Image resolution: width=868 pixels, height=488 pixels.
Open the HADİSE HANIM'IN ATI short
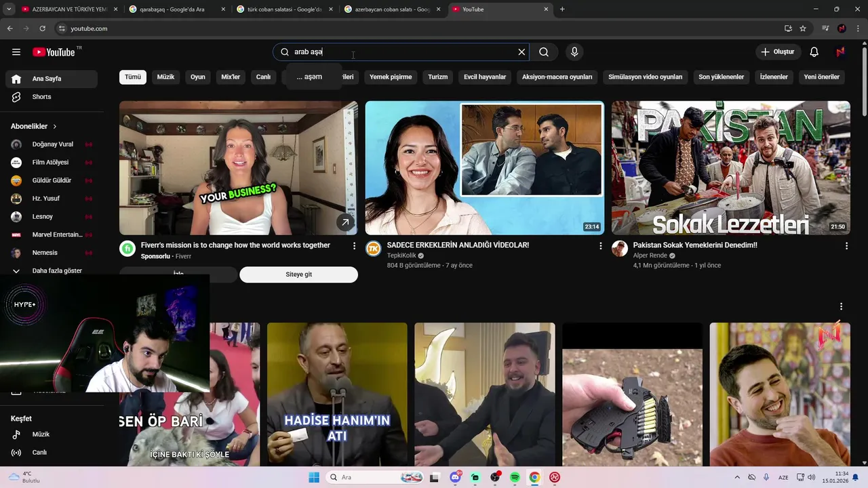(x=337, y=394)
